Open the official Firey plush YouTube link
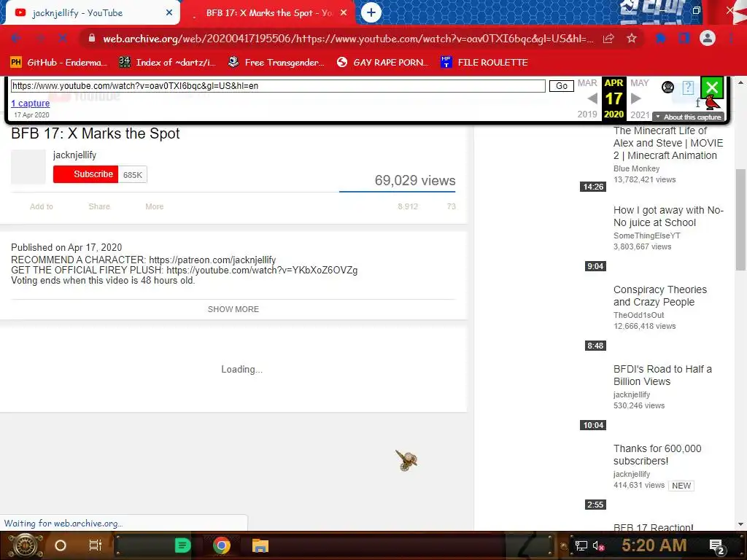The height and width of the screenshot is (560, 747). click(262, 271)
